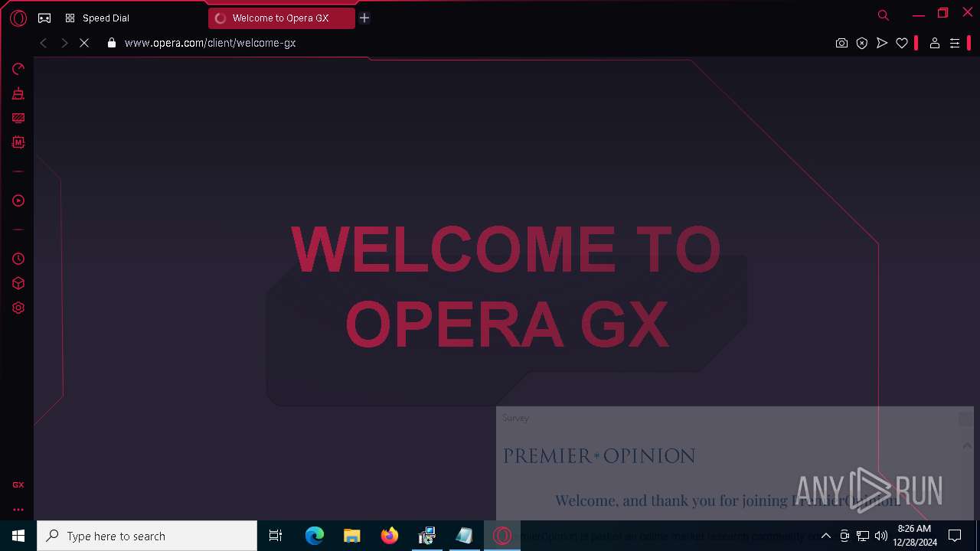Open the striped screen icon in sidebar
The height and width of the screenshot is (551, 980).
click(18, 118)
